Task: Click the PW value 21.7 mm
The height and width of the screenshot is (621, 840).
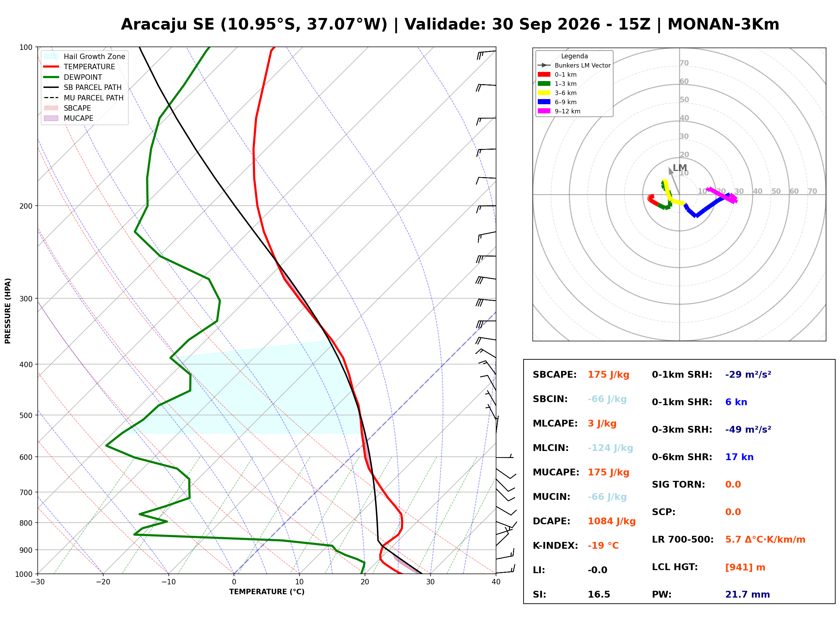Action: (x=747, y=595)
